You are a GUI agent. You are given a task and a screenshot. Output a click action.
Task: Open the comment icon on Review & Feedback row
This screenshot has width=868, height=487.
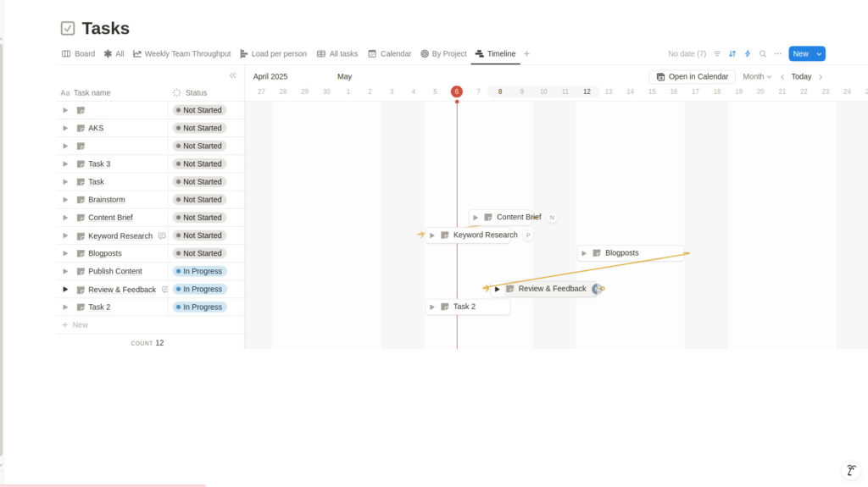click(x=164, y=290)
